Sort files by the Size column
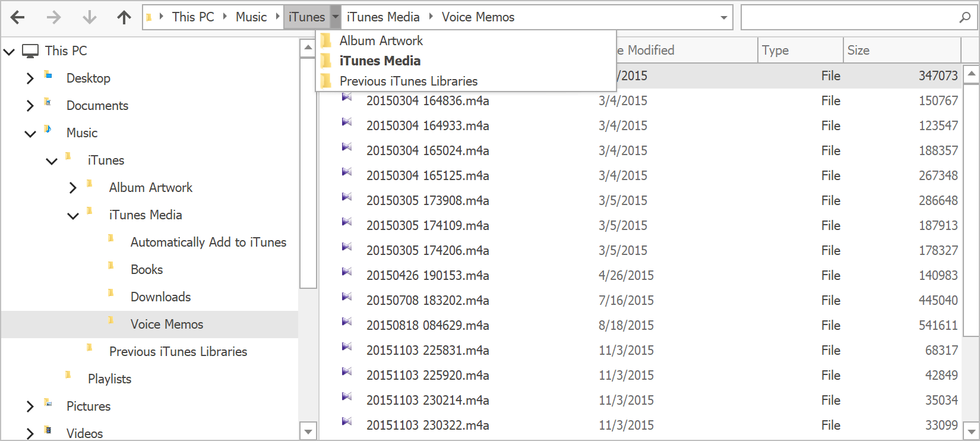This screenshot has width=980, height=441. pos(900,51)
